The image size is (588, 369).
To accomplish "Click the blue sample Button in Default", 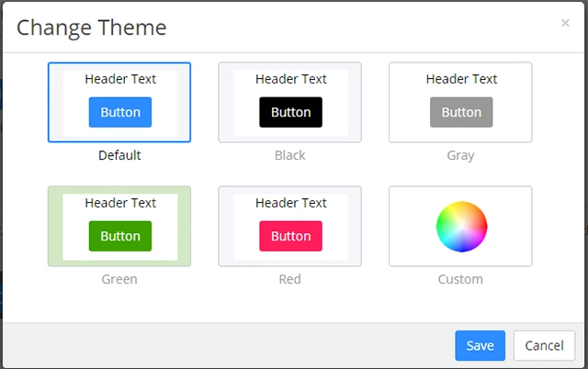I will [120, 113].
